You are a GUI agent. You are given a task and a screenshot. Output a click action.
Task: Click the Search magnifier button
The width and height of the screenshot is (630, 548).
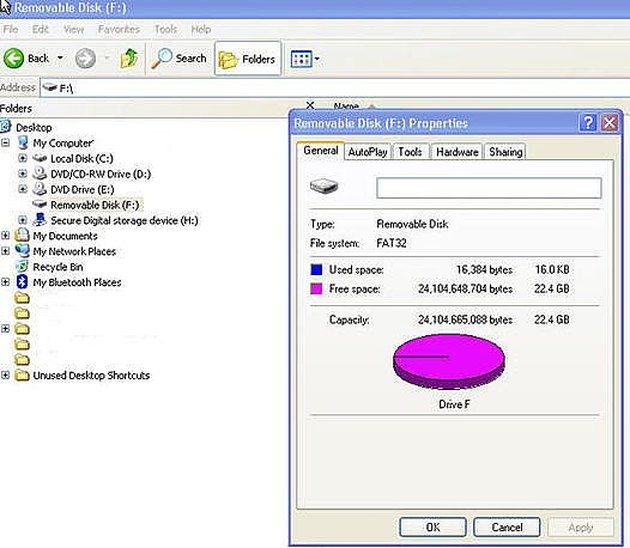tap(179, 59)
